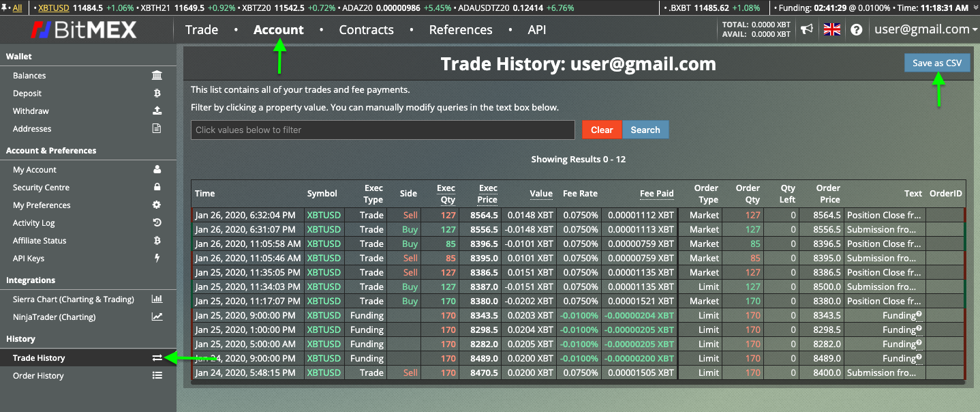Viewport: 980px width, 412px height.
Task: Change language via UK flag icon
Action: click(x=832, y=29)
